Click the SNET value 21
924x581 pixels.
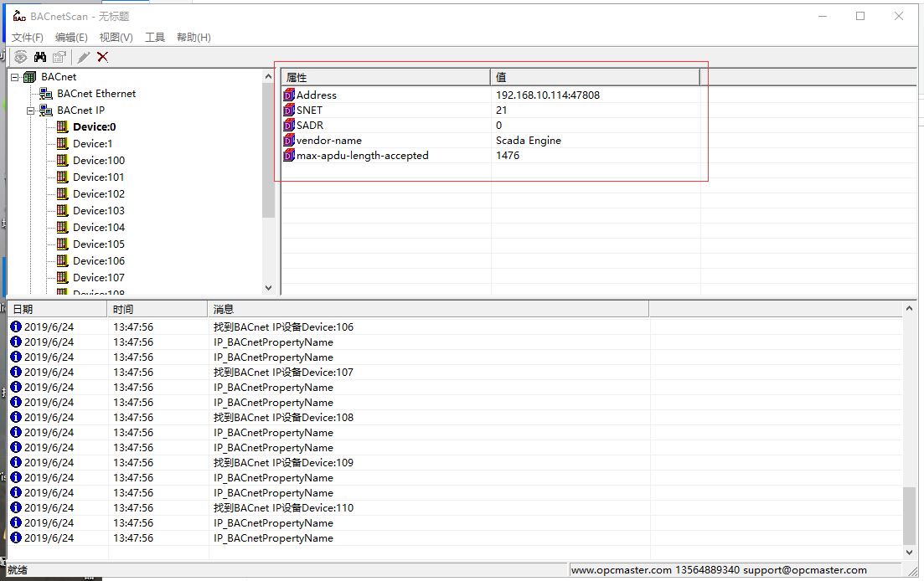tap(502, 110)
